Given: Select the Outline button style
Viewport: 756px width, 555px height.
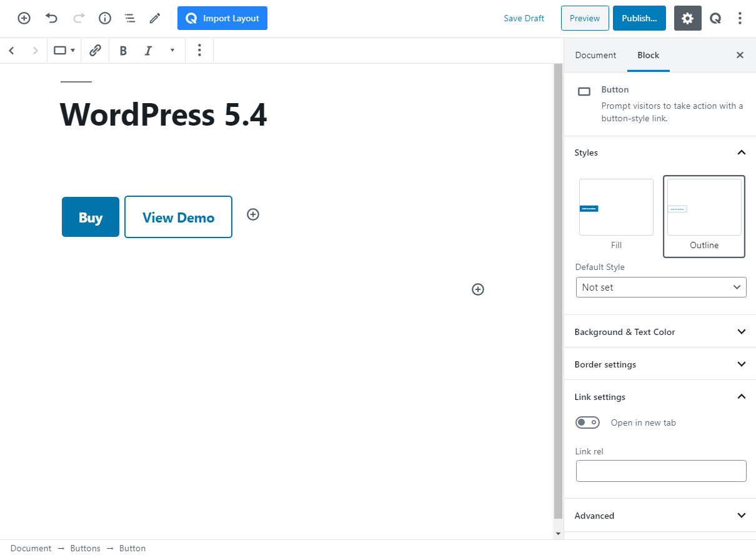Looking at the screenshot, I should pyautogui.click(x=704, y=216).
